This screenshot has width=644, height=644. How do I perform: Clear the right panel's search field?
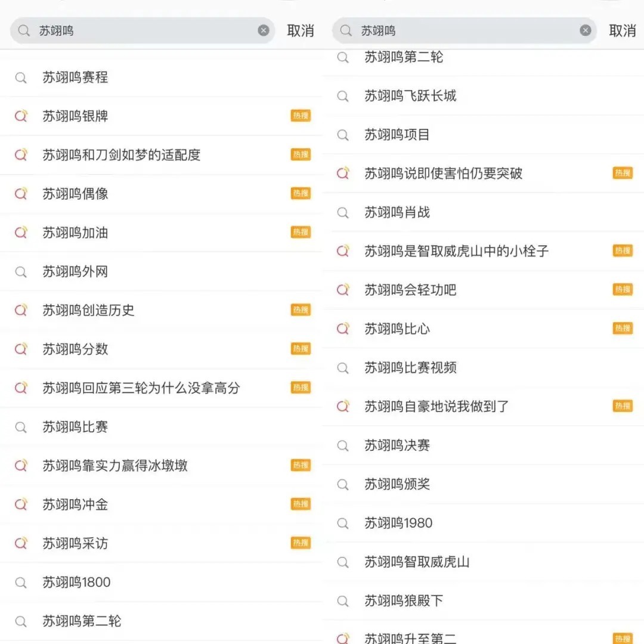tap(586, 30)
